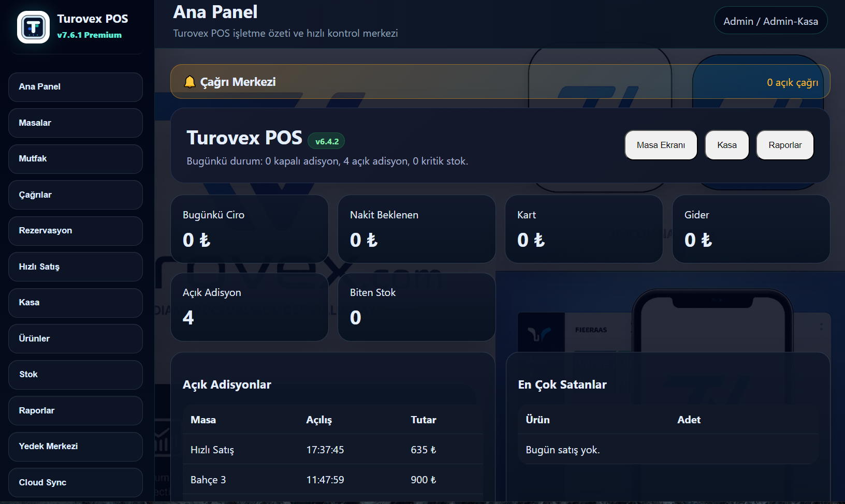Click the v6.4.2 version badge

[x=327, y=141]
